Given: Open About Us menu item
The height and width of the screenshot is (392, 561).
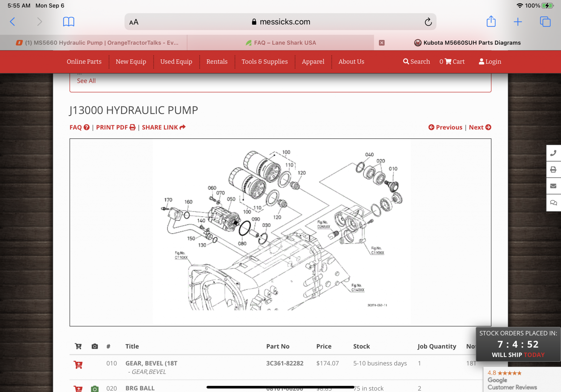Looking at the screenshot, I should coord(351,62).
